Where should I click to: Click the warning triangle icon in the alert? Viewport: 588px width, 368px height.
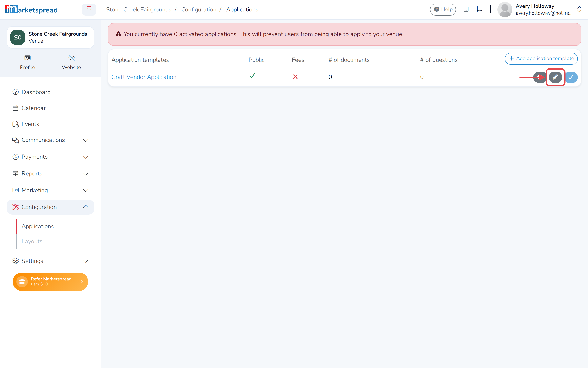(118, 34)
